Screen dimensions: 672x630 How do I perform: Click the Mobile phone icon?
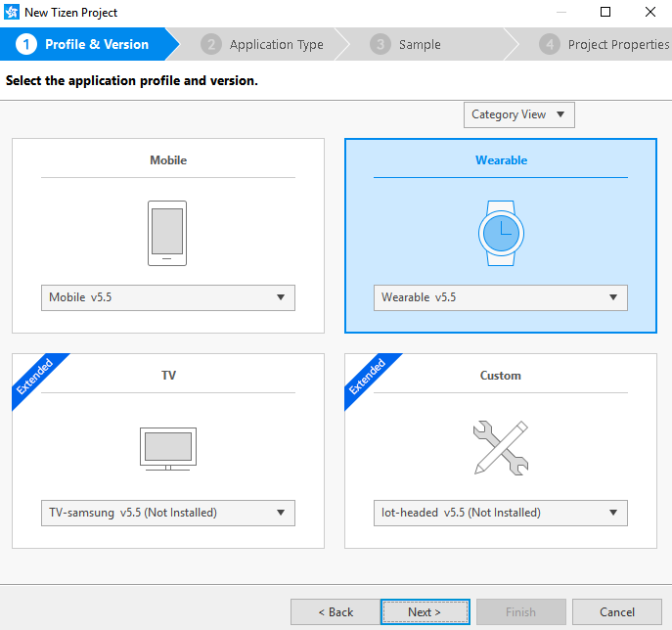click(x=167, y=233)
